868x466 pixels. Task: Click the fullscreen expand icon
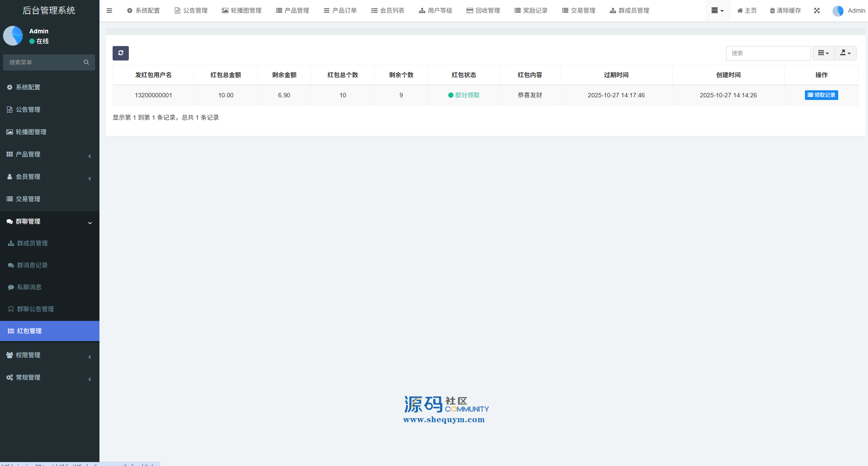click(817, 11)
